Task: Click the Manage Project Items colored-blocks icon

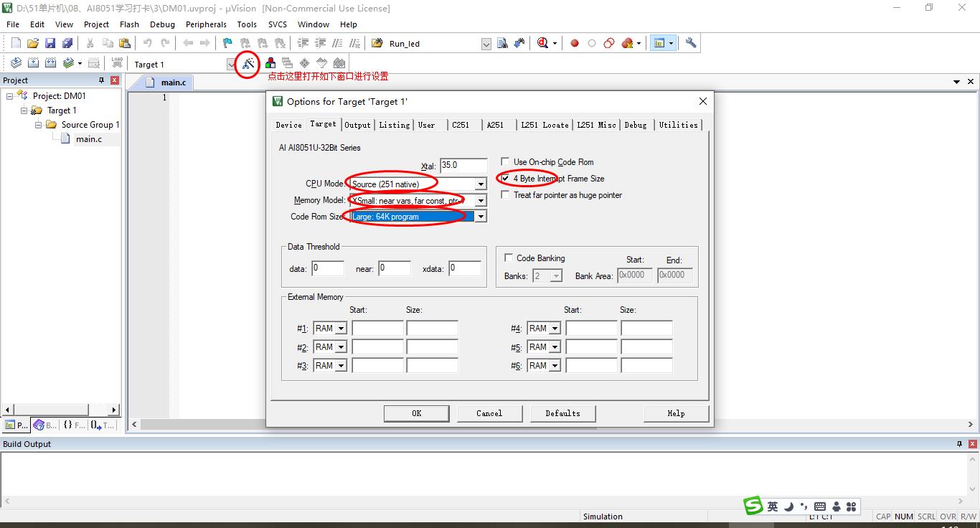Action: point(270,64)
